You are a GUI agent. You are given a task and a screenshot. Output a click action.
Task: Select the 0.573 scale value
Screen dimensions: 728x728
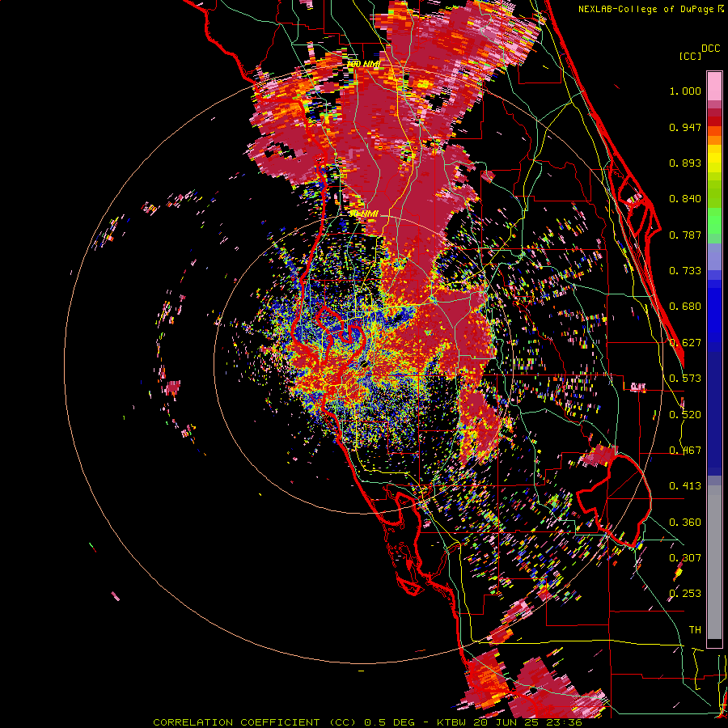(x=685, y=379)
